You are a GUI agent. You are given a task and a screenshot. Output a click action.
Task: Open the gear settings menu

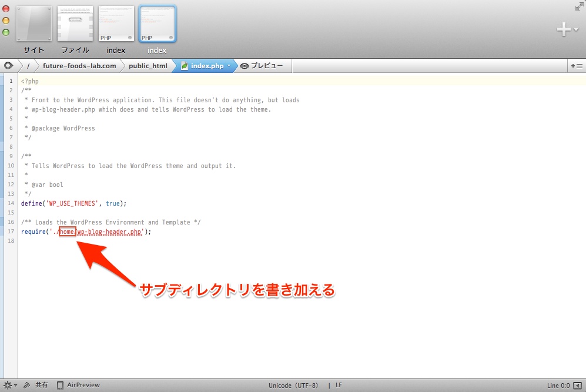[10, 385]
